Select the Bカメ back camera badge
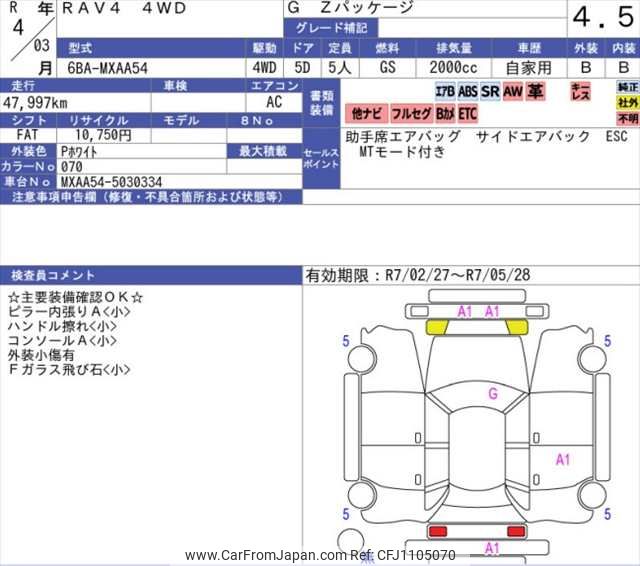 [445, 113]
